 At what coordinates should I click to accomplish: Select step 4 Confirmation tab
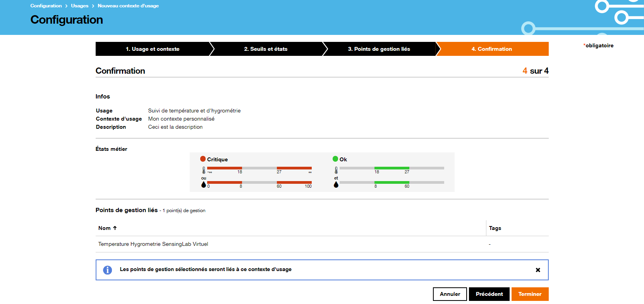pyautogui.click(x=492, y=49)
